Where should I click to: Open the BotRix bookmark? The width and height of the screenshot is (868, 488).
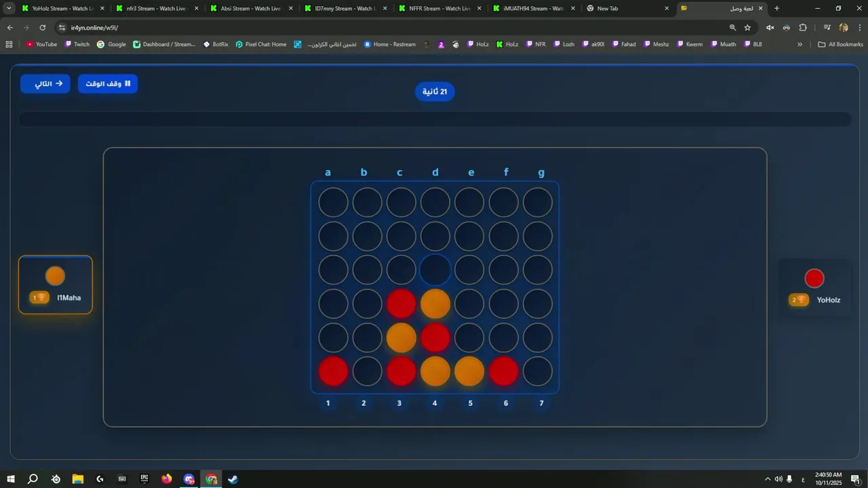(216, 44)
